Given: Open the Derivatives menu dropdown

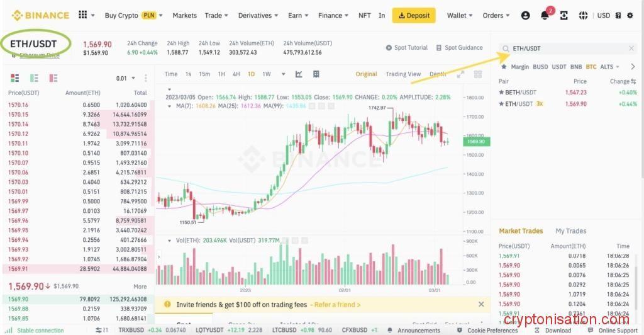Looking at the screenshot, I should (x=258, y=16).
